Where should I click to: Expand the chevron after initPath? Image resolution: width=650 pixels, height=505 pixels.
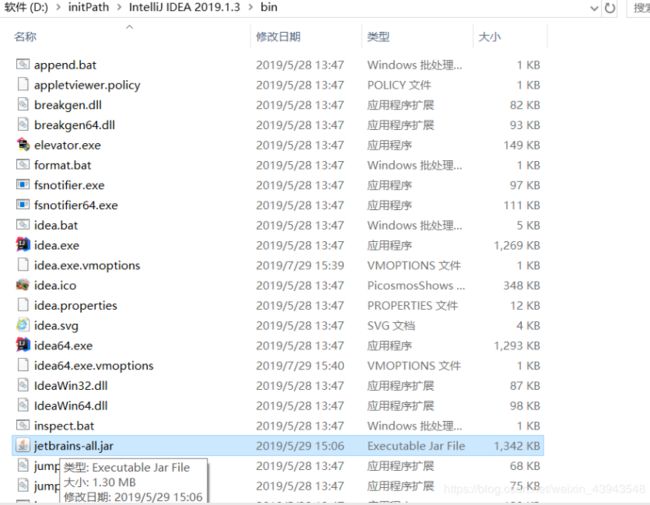pyautogui.click(x=119, y=7)
